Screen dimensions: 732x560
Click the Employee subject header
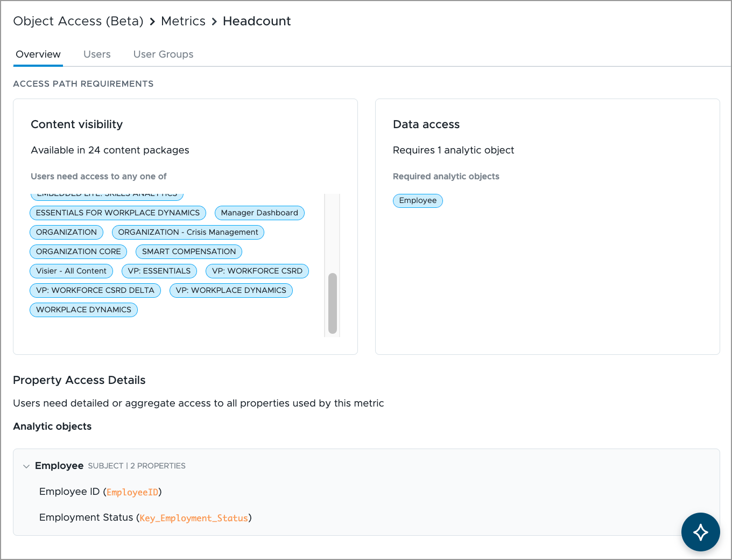pos(59,466)
